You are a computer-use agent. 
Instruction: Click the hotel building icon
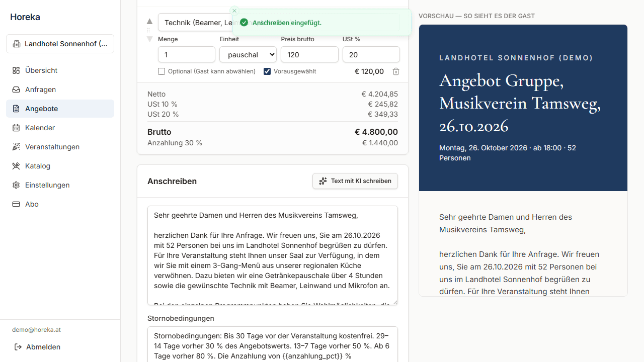(x=17, y=44)
